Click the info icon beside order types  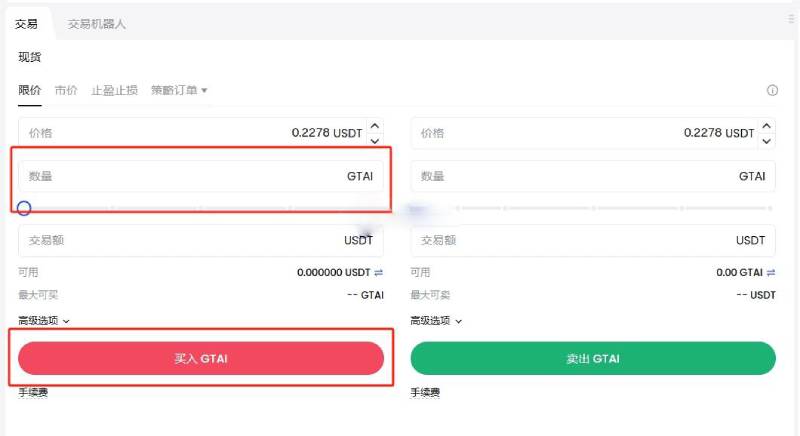click(x=773, y=90)
